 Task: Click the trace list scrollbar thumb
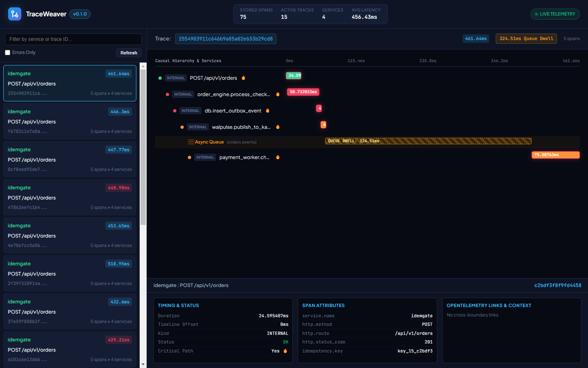143,147
